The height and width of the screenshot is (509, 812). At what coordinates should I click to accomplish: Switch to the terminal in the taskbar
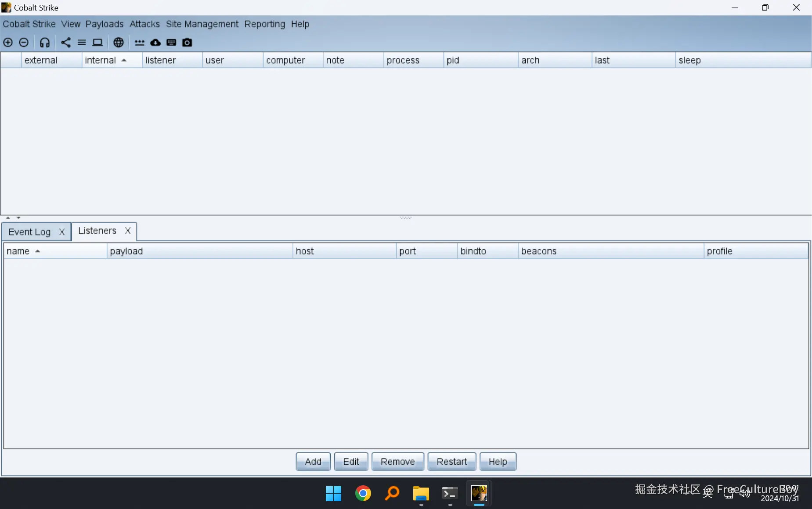[450, 494]
